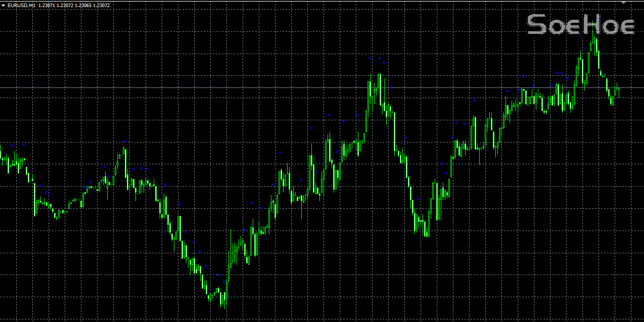Select the first candle at the far left edge
Viewport: 644px width, 322px height.
point(1,154)
